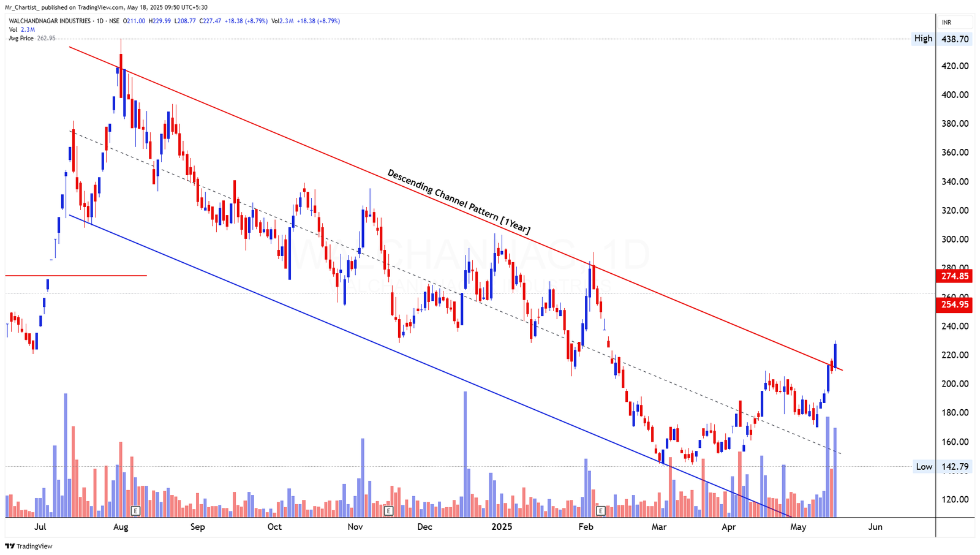Click the Avg Price 262.95 indicator label
This screenshot has width=980, height=555.
coord(32,38)
